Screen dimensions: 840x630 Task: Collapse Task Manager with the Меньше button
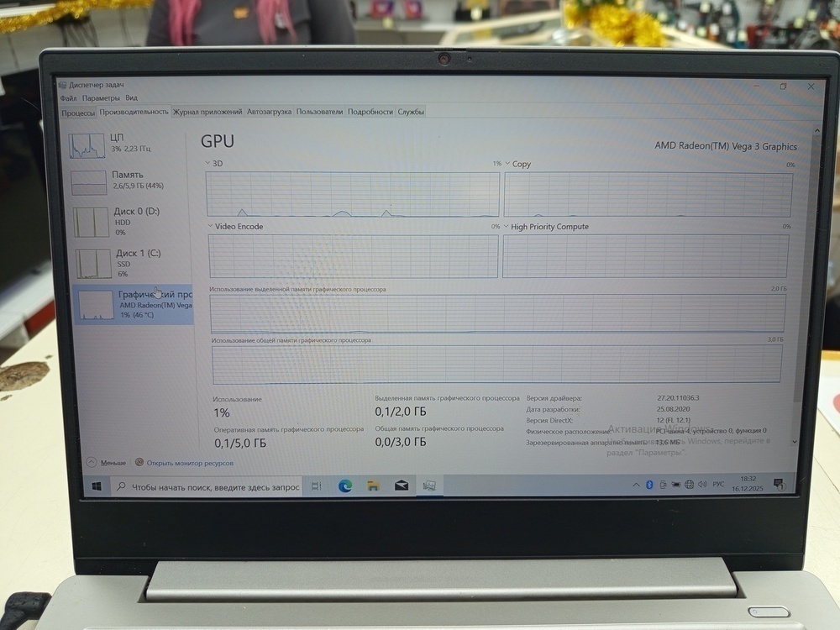tap(108, 463)
